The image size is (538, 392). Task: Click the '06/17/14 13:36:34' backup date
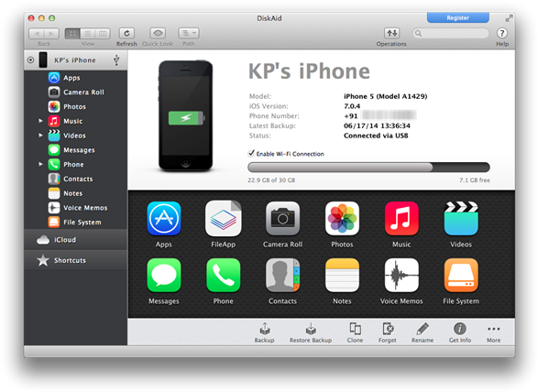tap(377, 125)
